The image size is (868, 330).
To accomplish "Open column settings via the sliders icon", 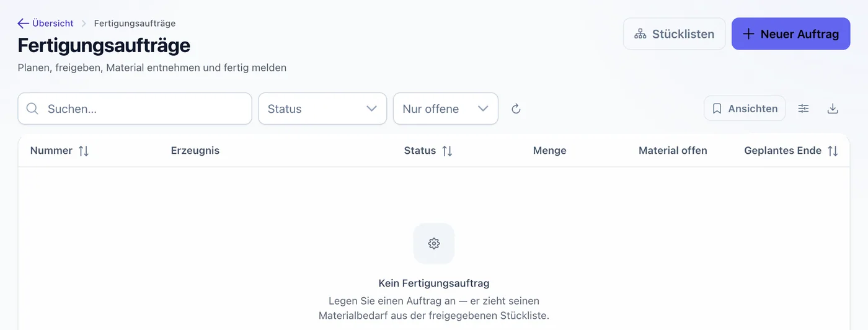I will pos(804,109).
